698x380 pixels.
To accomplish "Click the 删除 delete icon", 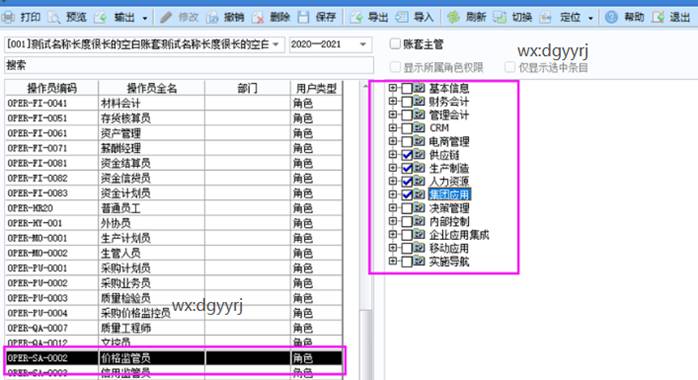I will coord(258,17).
